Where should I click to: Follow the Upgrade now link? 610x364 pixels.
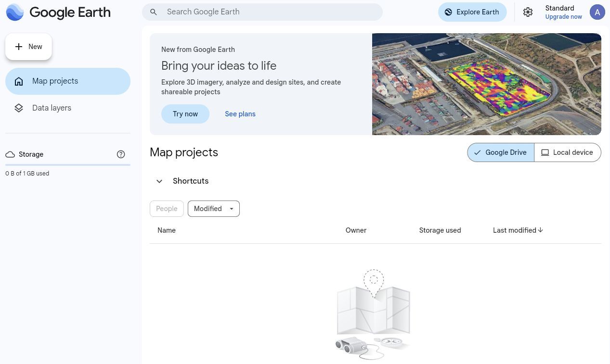563,17
